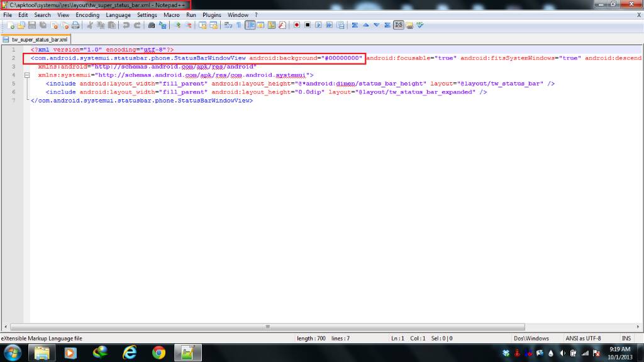Open Google Chrome from the taskbar
The height and width of the screenshot is (362, 644).
[158, 353]
